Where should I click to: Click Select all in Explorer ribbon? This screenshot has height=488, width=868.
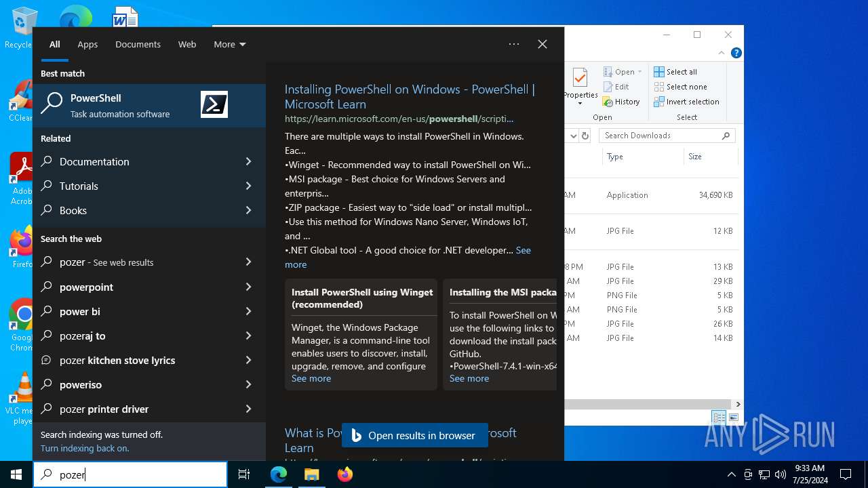coord(675,72)
